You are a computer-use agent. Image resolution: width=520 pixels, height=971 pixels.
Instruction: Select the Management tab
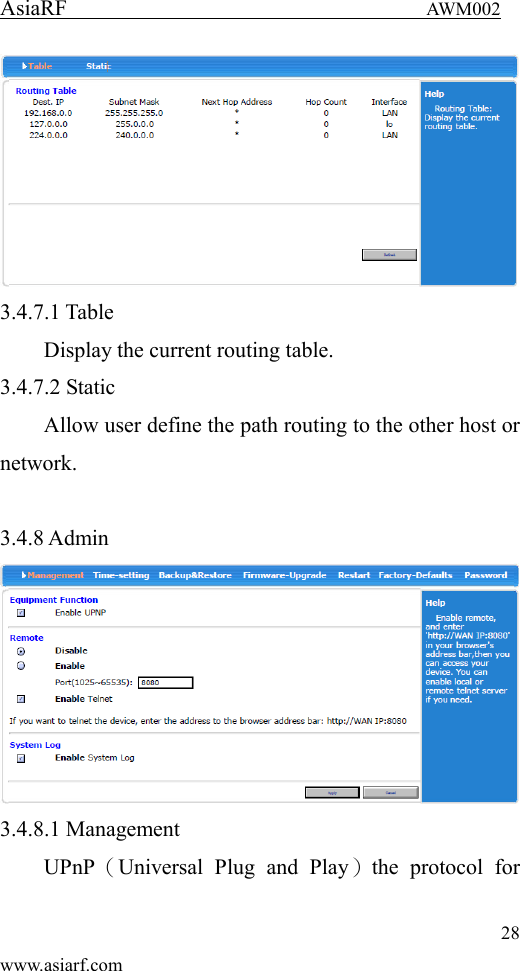click(x=56, y=575)
